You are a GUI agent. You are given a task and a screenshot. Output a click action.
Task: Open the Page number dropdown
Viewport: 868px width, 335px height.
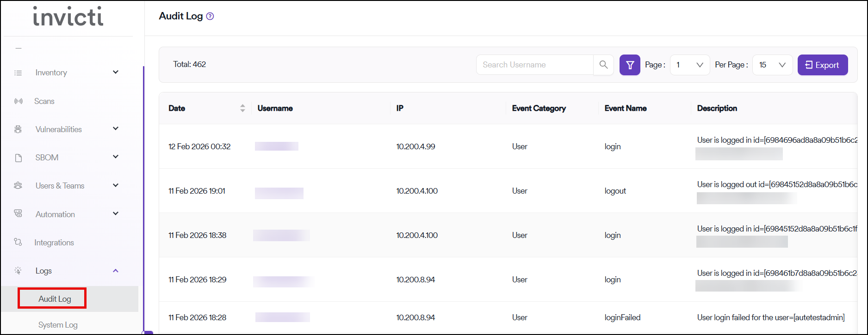tap(689, 65)
